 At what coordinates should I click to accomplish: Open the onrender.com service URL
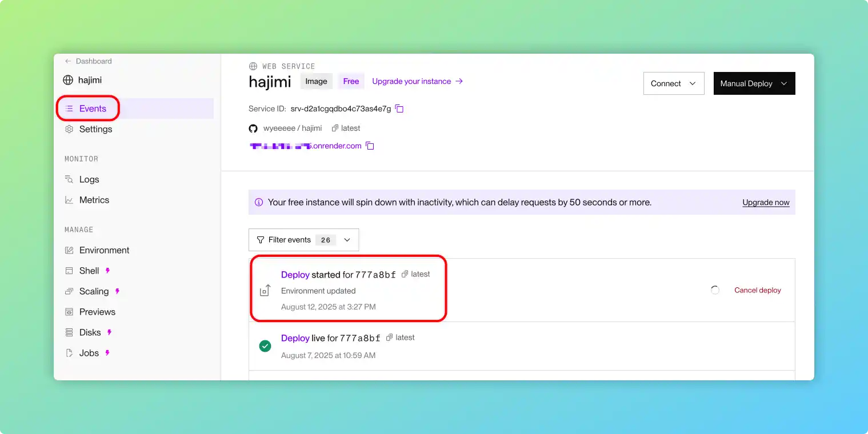click(305, 146)
